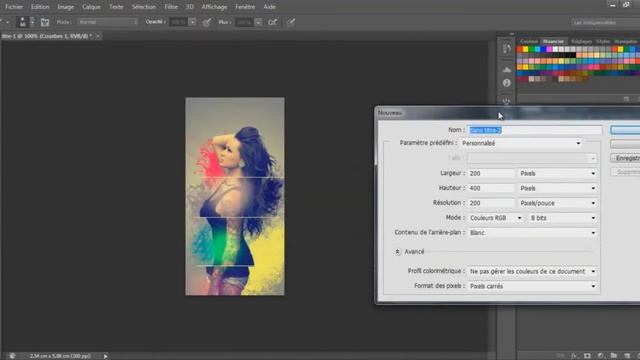
Task: Open the Opacité slider dropdown arrow
Action: [x=192, y=22]
